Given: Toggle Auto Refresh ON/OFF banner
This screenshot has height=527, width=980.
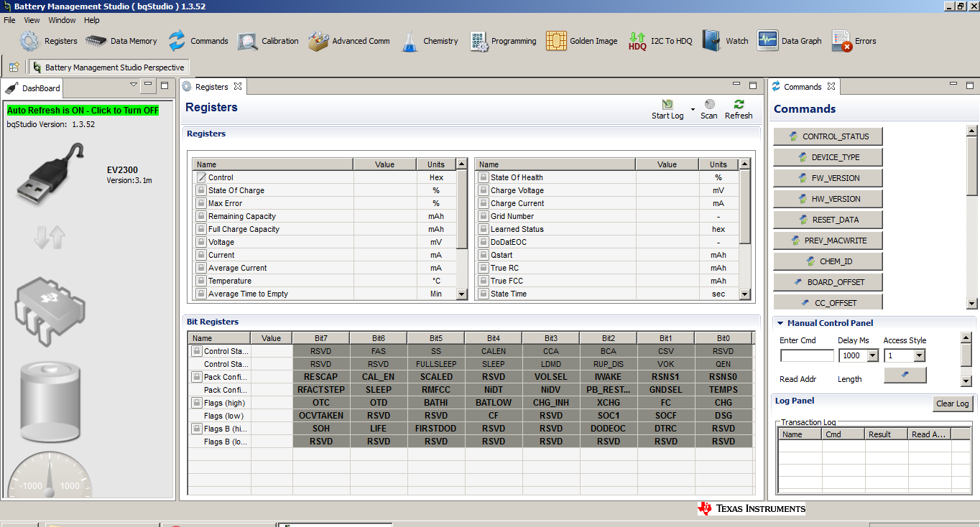Looking at the screenshot, I should (83, 111).
